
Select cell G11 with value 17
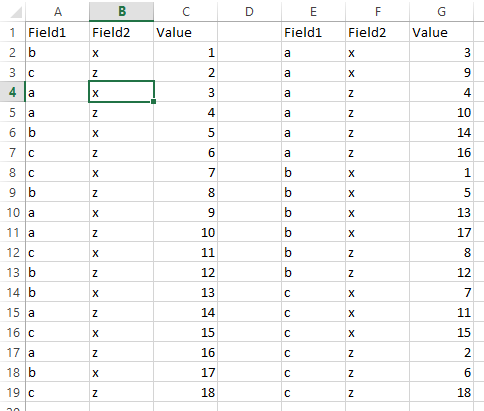tap(441, 232)
